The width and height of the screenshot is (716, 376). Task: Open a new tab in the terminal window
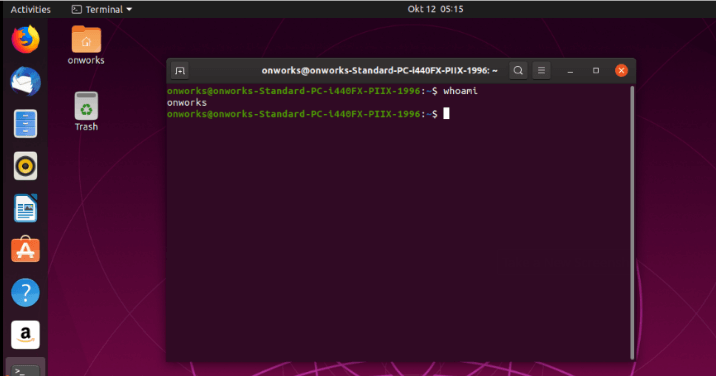[180, 71]
